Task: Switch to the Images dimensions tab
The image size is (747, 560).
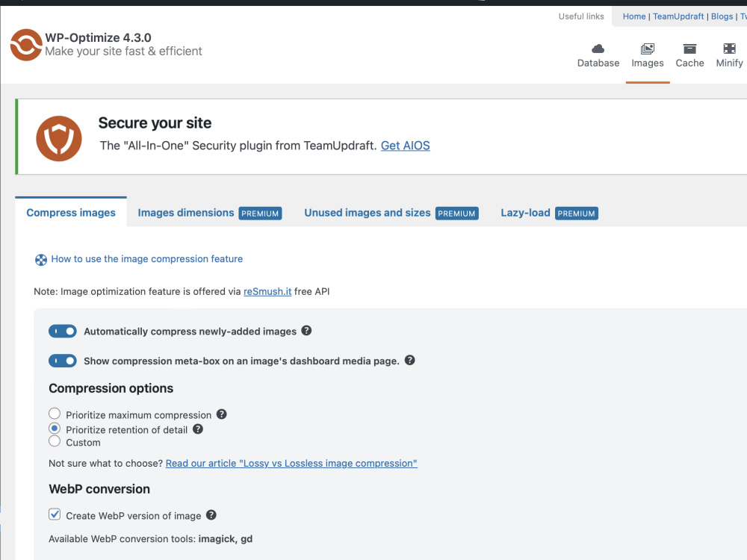Action: click(210, 213)
